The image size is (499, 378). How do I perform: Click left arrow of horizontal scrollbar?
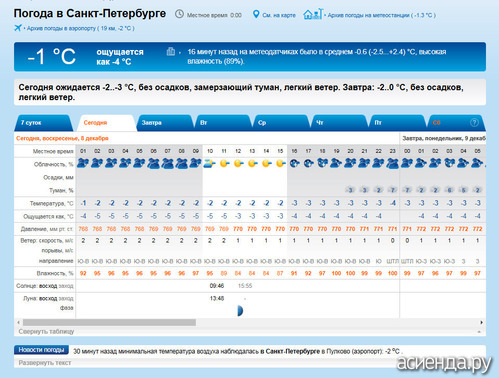18,322
